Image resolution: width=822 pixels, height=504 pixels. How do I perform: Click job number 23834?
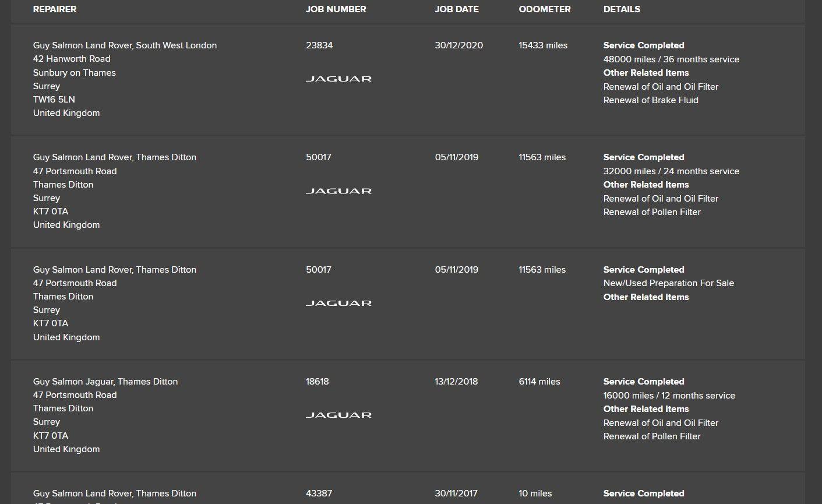coord(319,45)
